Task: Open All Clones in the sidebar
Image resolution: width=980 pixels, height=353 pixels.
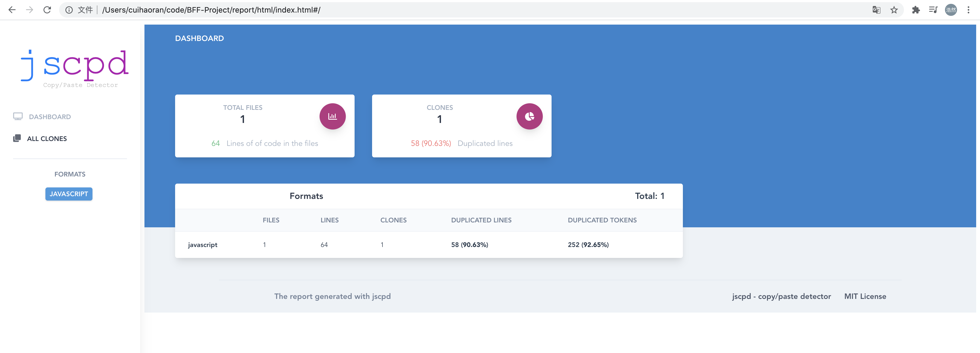Action: click(x=47, y=139)
